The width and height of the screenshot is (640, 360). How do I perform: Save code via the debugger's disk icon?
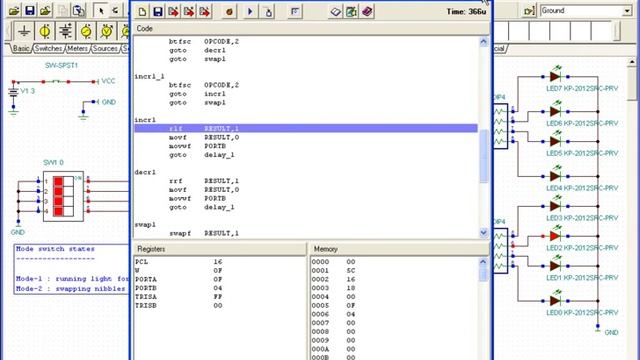158,12
